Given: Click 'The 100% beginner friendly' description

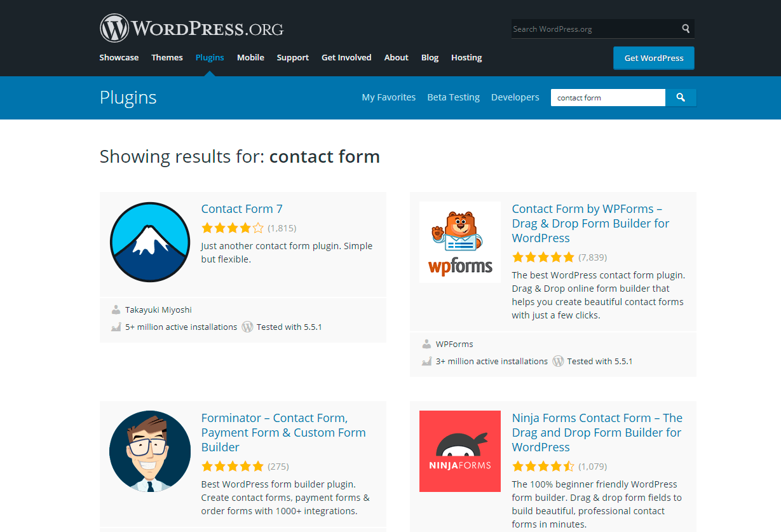Looking at the screenshot, I should 597,505.
